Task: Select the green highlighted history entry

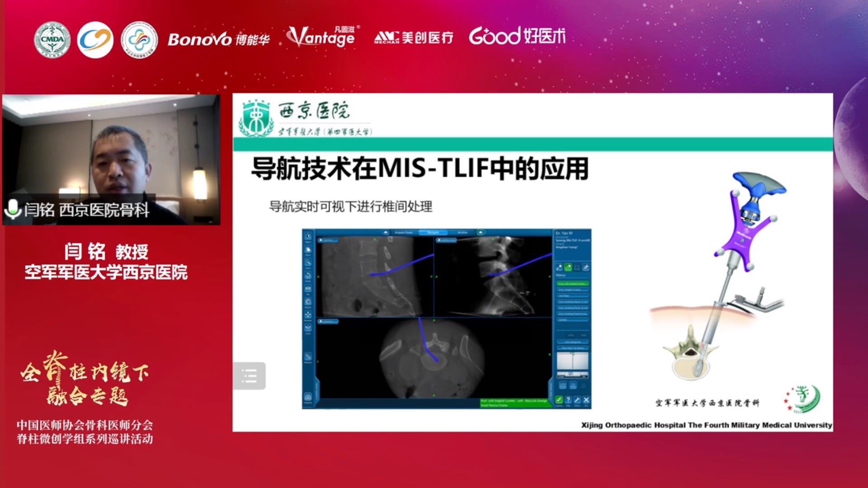Action: tap(573, 283)
